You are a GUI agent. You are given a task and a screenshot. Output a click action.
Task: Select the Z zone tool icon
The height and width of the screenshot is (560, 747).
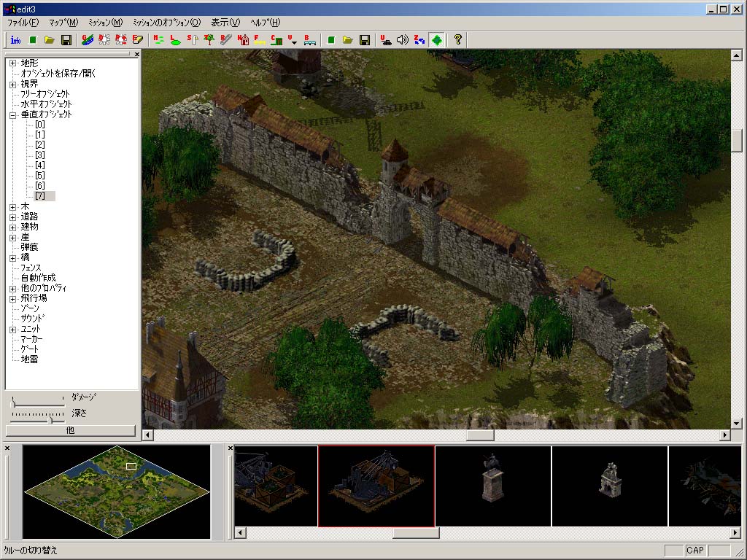419,40
